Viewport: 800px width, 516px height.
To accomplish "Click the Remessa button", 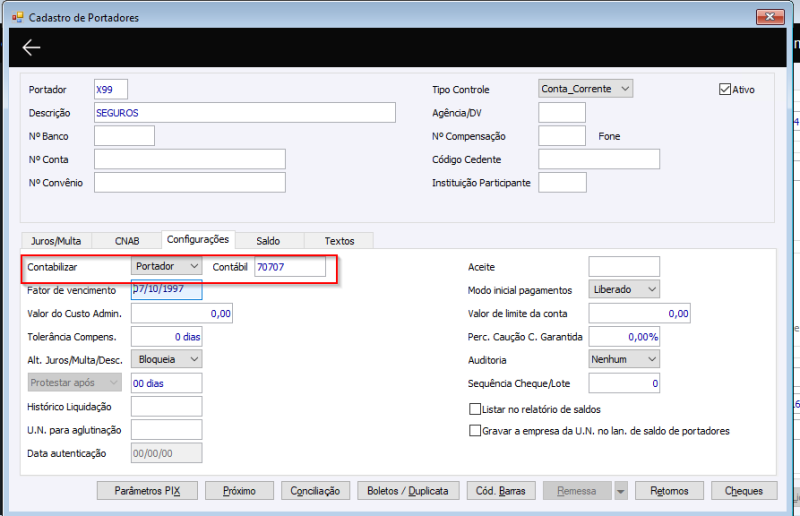I will (x=577, y=491).
